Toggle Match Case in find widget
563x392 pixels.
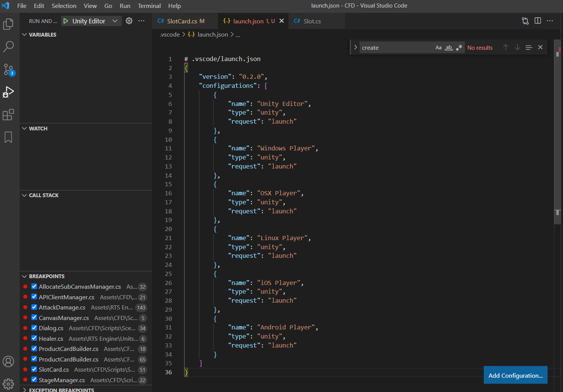point(438,47)
